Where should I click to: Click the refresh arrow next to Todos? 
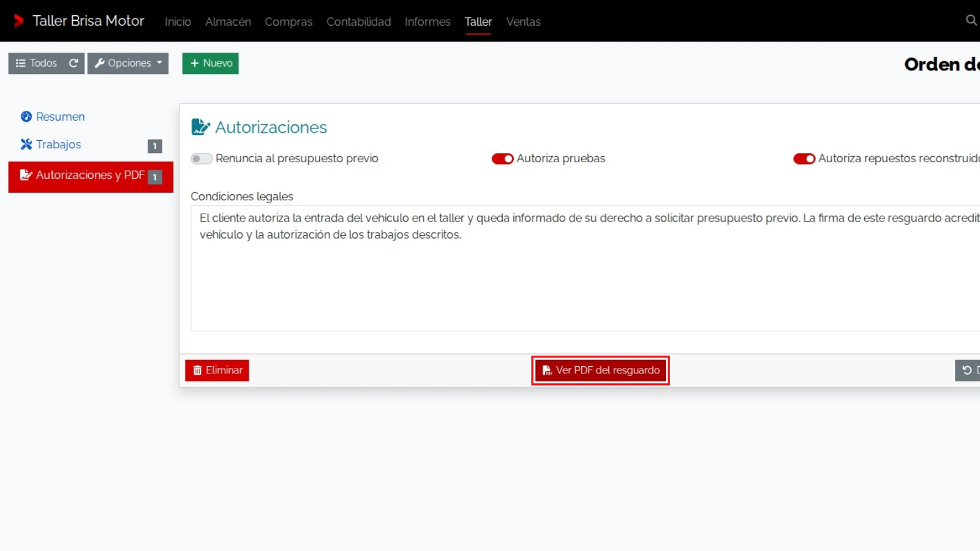pos(73,63)
